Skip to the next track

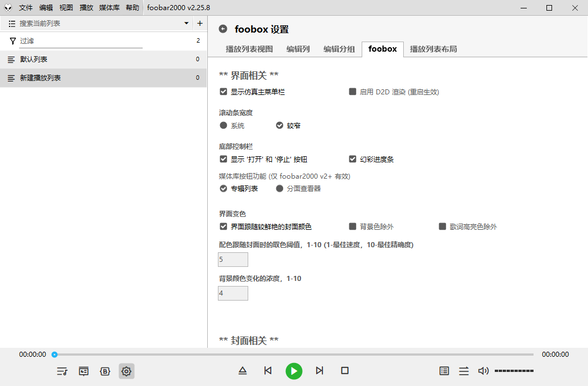click(x=320, y=371)
